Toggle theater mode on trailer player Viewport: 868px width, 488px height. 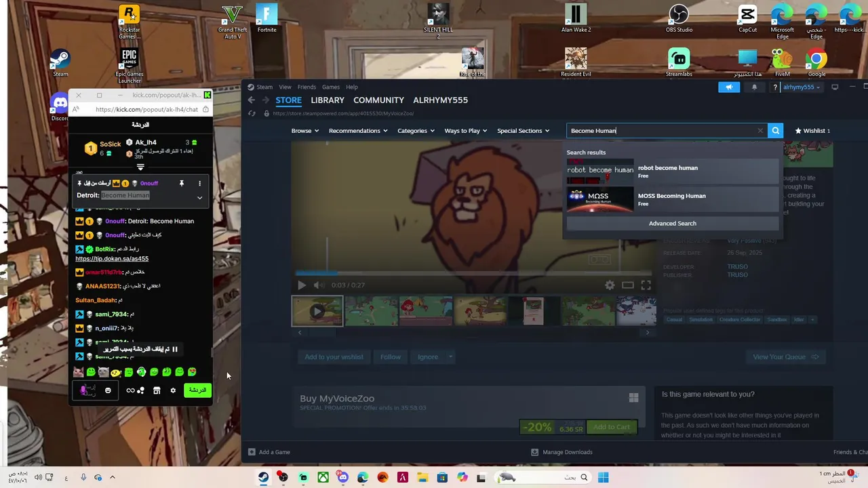point(628,285)
